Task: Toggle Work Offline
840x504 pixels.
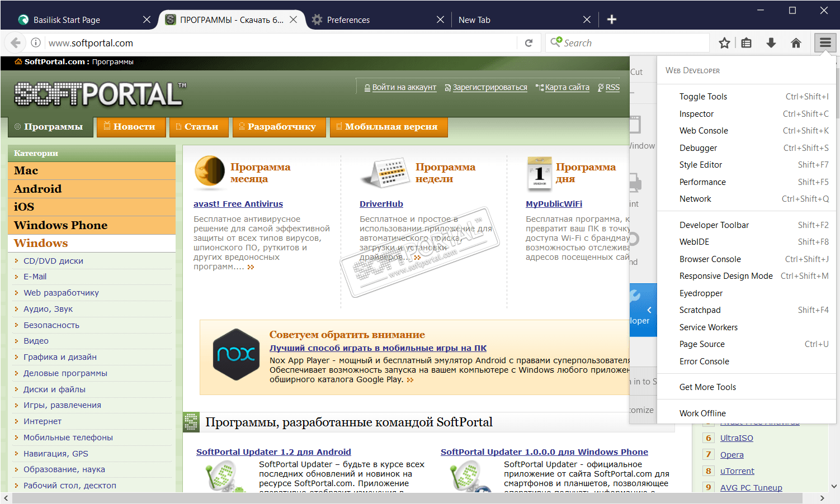Action: 747,413
